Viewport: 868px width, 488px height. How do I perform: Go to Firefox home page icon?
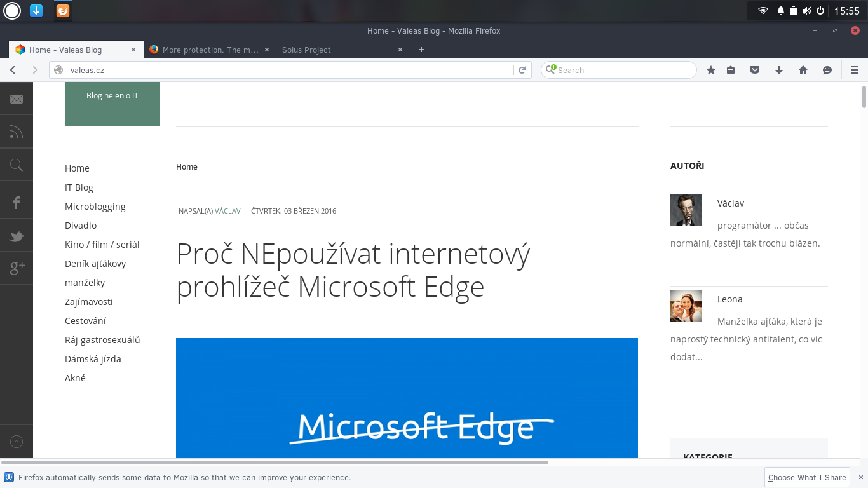(x=803, y=70)
